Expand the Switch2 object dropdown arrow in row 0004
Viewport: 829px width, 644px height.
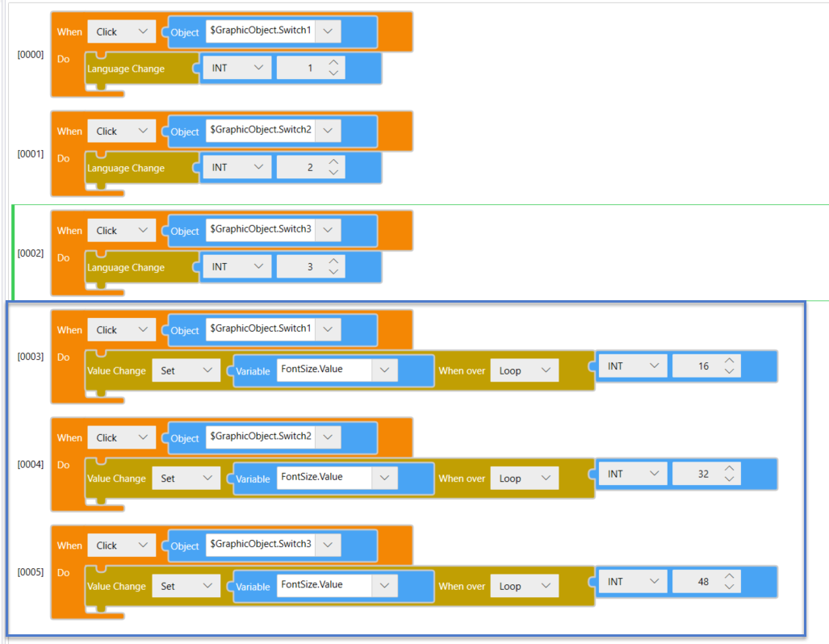coord(328,437)
